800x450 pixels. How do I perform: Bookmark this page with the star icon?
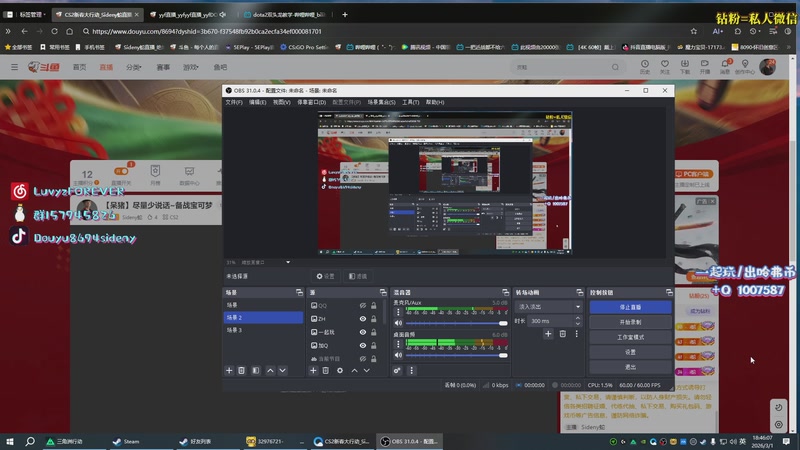(x=693, y=31)
